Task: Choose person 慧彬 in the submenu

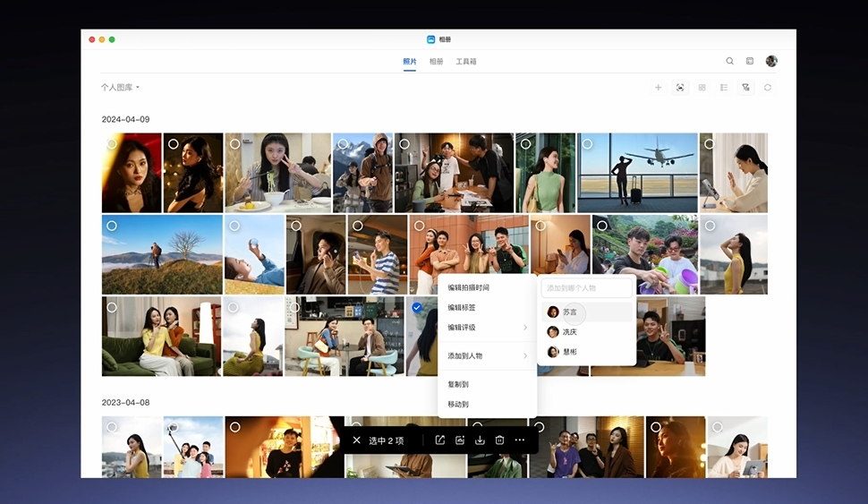Action: [x=569, y=352]
